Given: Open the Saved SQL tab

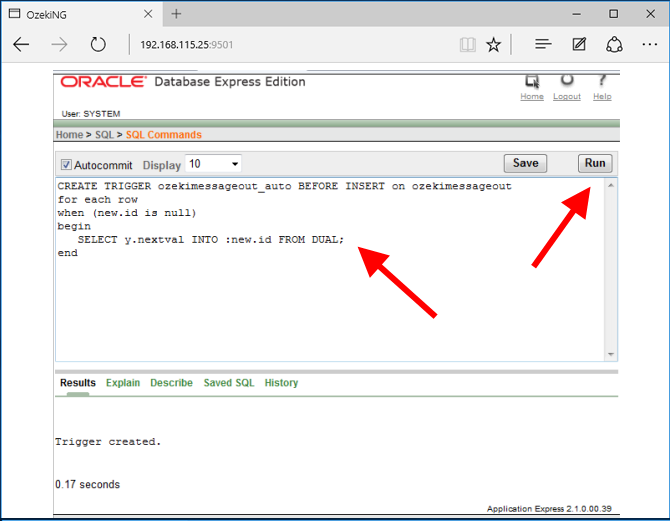Looking at the screenshot, I should click(x=229, y=383).
